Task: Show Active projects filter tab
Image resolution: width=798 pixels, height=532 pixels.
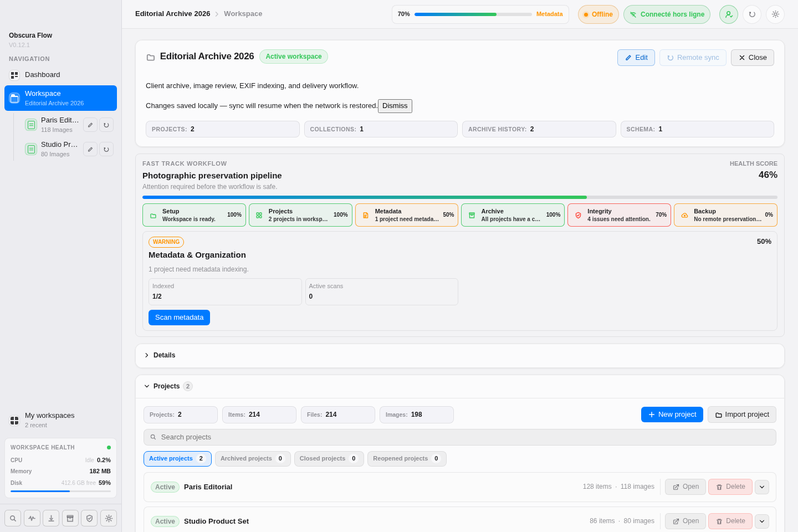Action: tap(177, 459)
